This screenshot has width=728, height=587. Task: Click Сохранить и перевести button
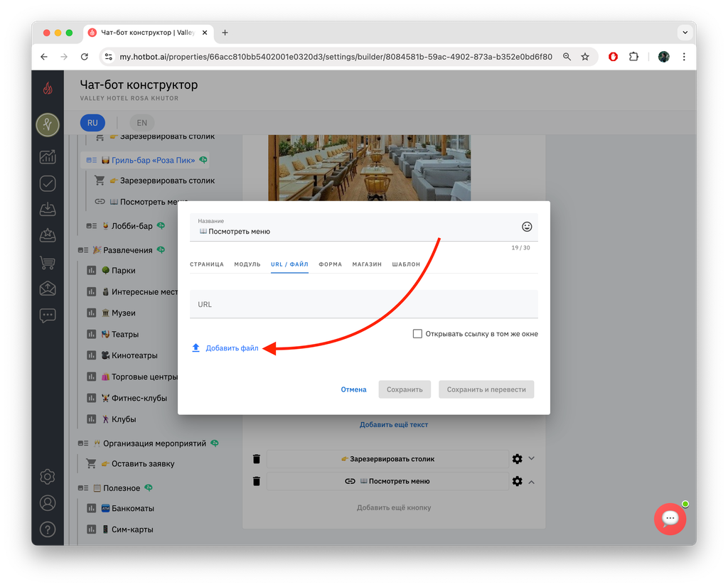(x=486, y=389)
